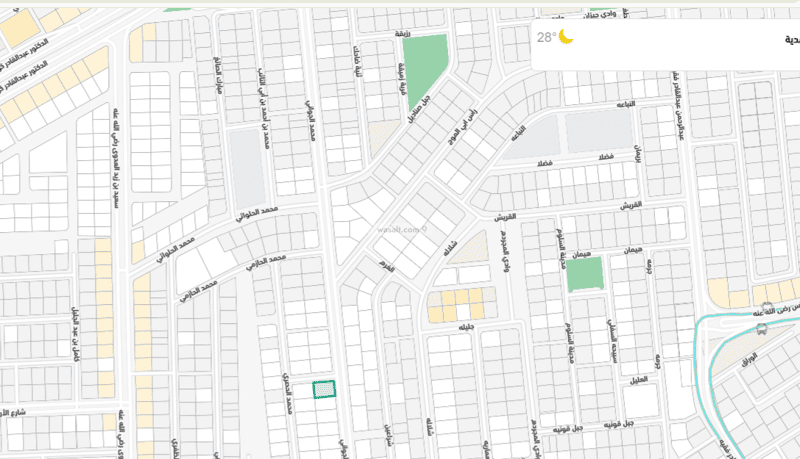
Task: Click the سبيحه السفلى street label
Action: click(611, 341)
